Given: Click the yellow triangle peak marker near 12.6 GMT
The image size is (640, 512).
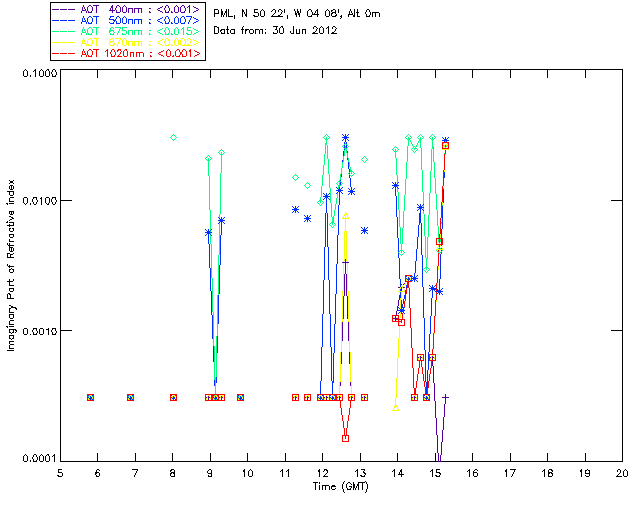Looking at the screenshot, I should coord(346,216).
